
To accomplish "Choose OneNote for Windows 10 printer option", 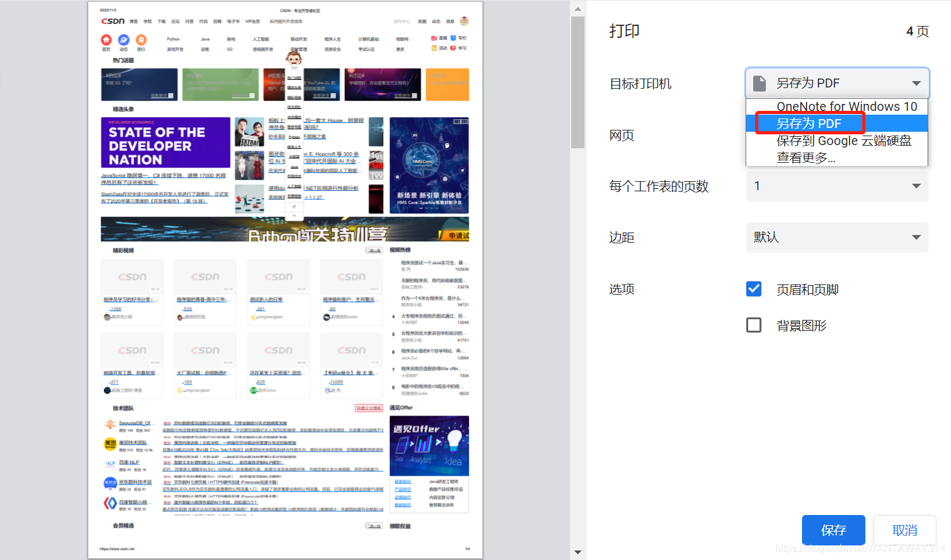I will point(837,106).
